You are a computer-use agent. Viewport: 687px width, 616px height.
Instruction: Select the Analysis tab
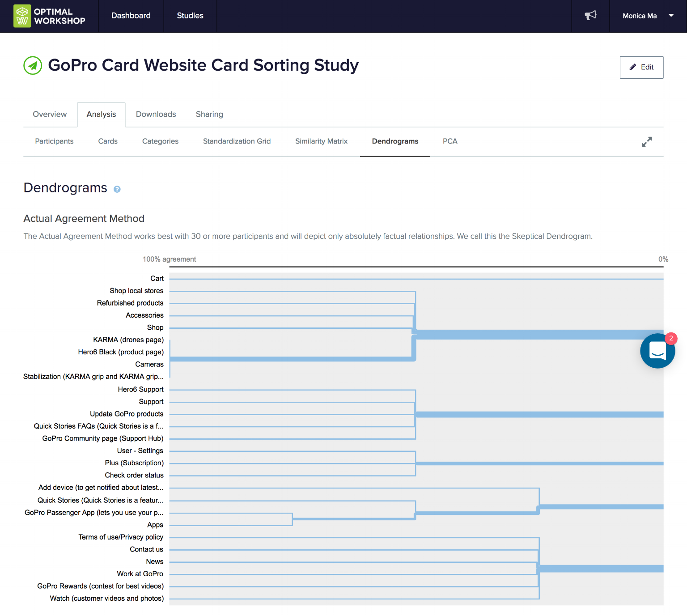[101, 115]
